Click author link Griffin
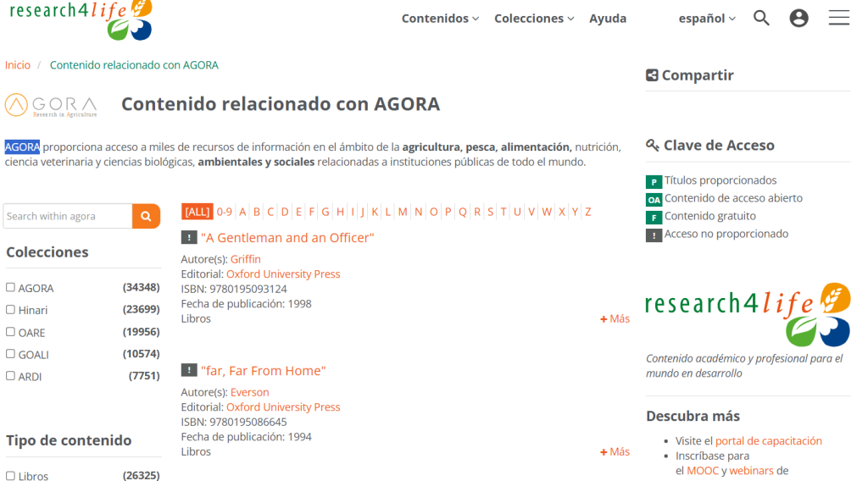868x481 pixels. coord(245,259)
